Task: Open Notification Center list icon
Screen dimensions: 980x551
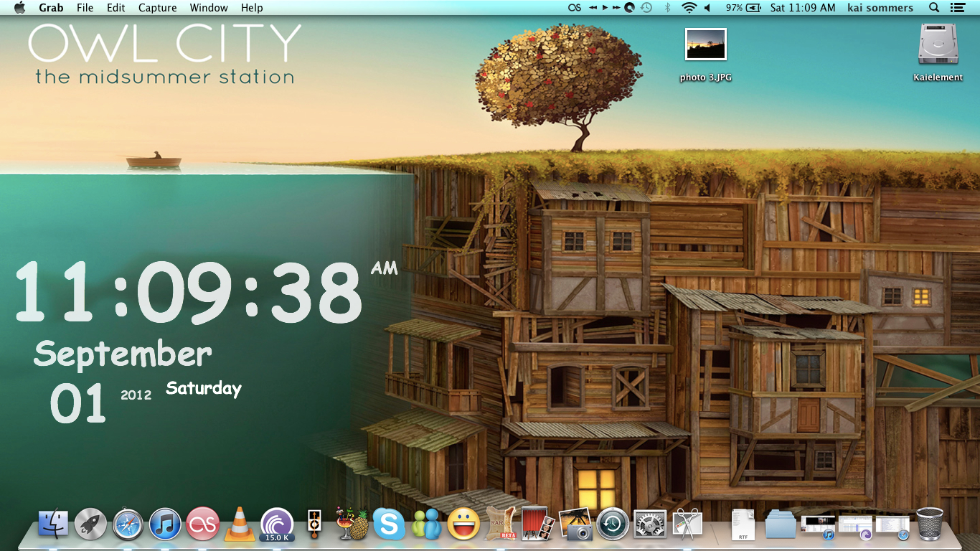Action: tap(957, 8)
